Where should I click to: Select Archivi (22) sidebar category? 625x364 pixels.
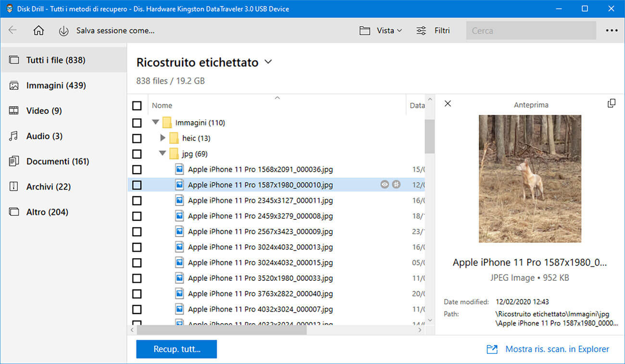pos(63,187)
